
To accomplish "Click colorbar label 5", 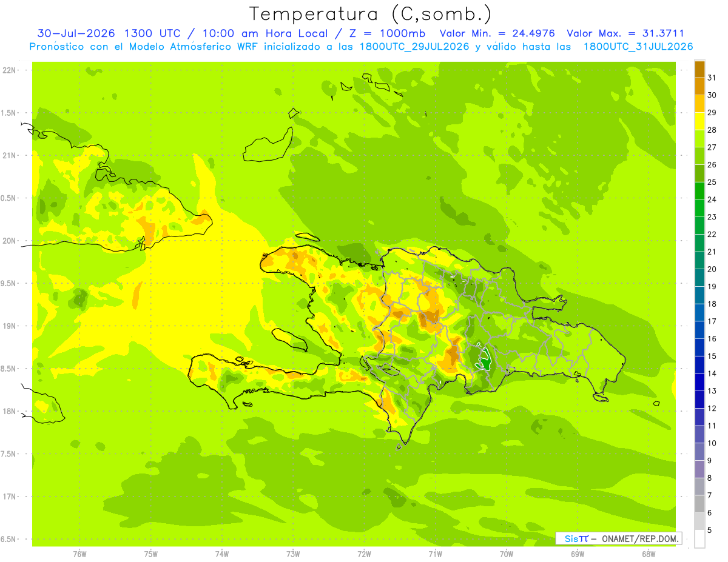I will tap(710, 530).
